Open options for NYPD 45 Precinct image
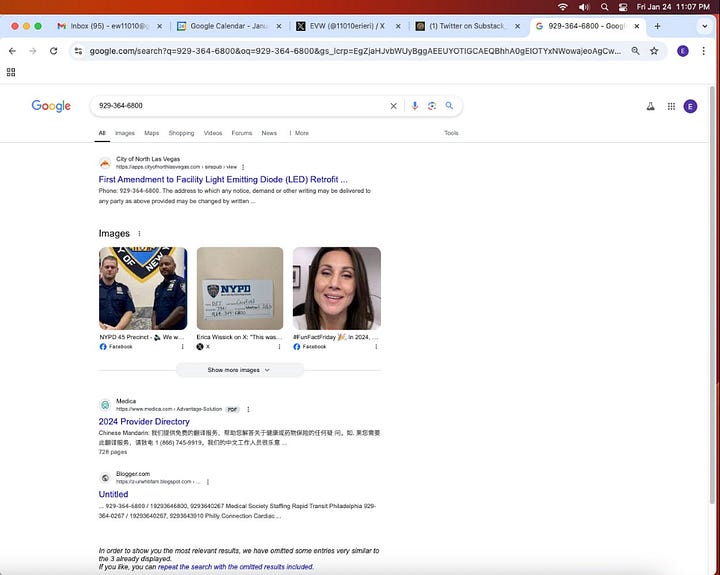Image resolution: width=720 pixels, height=575 pixels. pyautogui.click(x=182, y=347)
